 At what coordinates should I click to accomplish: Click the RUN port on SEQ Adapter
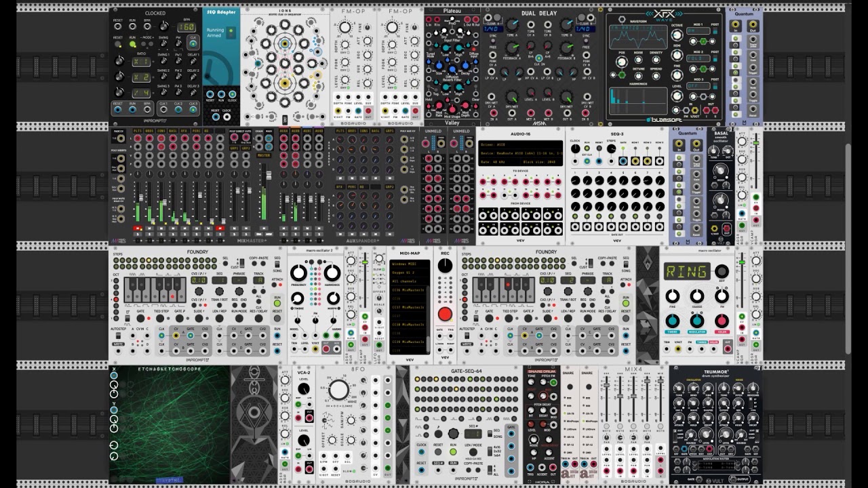[221, 95]
